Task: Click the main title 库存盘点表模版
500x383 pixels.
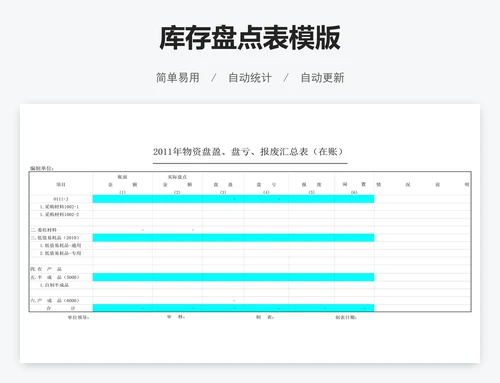Action: tap(250, 38)
